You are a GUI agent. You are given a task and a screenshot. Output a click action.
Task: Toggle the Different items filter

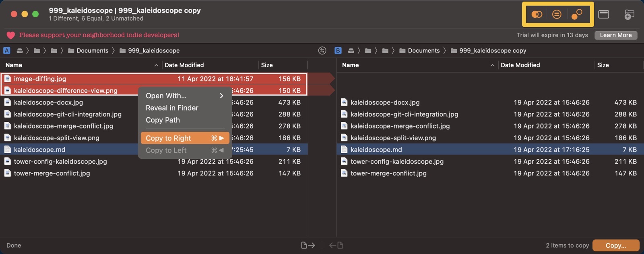537,15
